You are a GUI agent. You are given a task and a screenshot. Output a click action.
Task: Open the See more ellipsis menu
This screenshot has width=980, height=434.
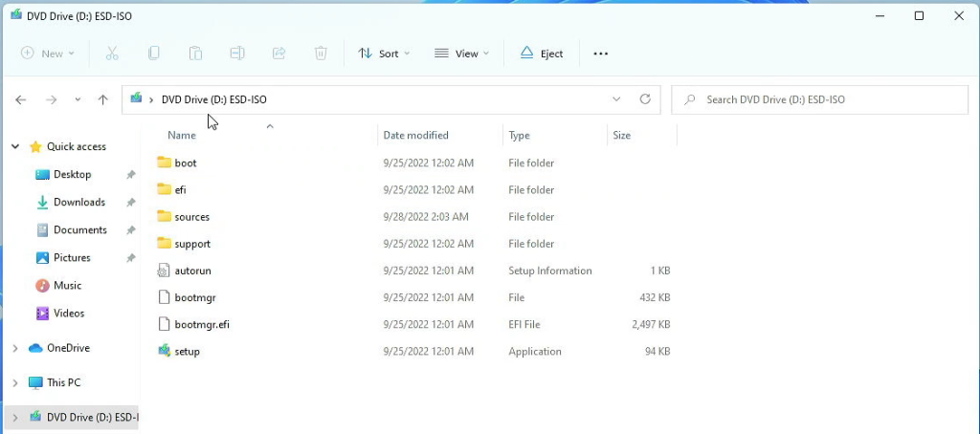tap(601, 54)
